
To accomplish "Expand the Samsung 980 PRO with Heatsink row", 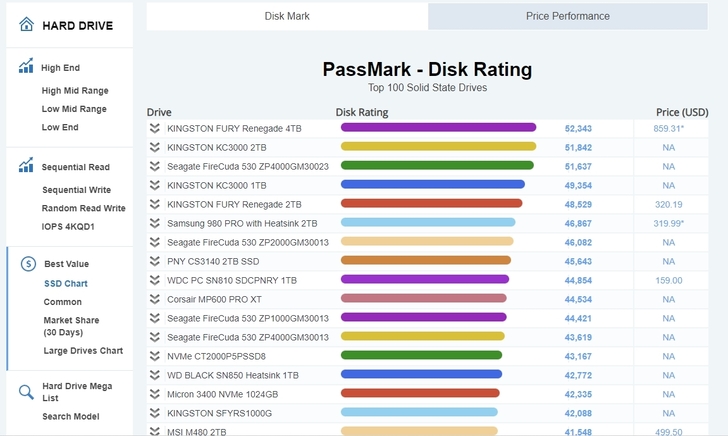I will pyautogui.click(x=155, y=223).
